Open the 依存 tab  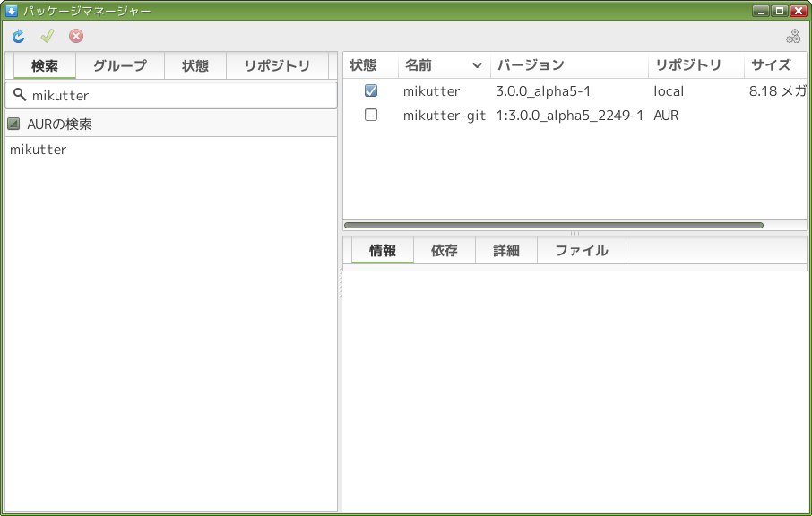[445, 251]
